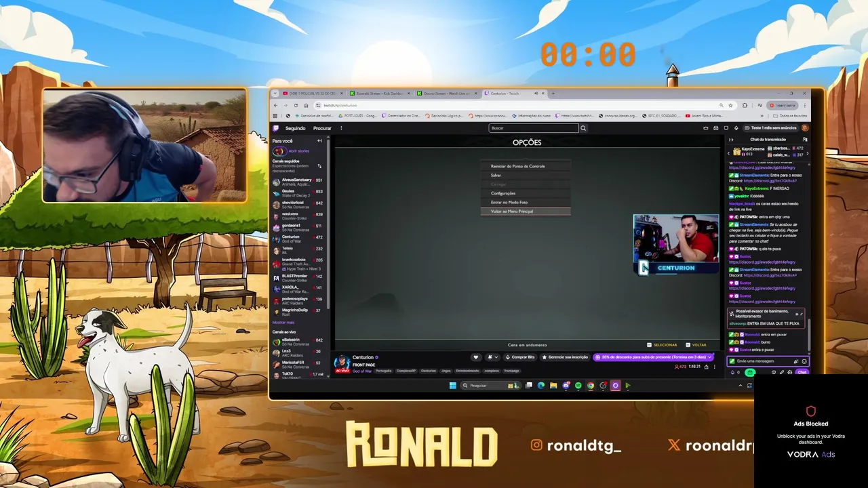The height and width of the screenshot is (488, 868).
Task: Open the Seguindo tab on Twitch
Action: (295, 128)
